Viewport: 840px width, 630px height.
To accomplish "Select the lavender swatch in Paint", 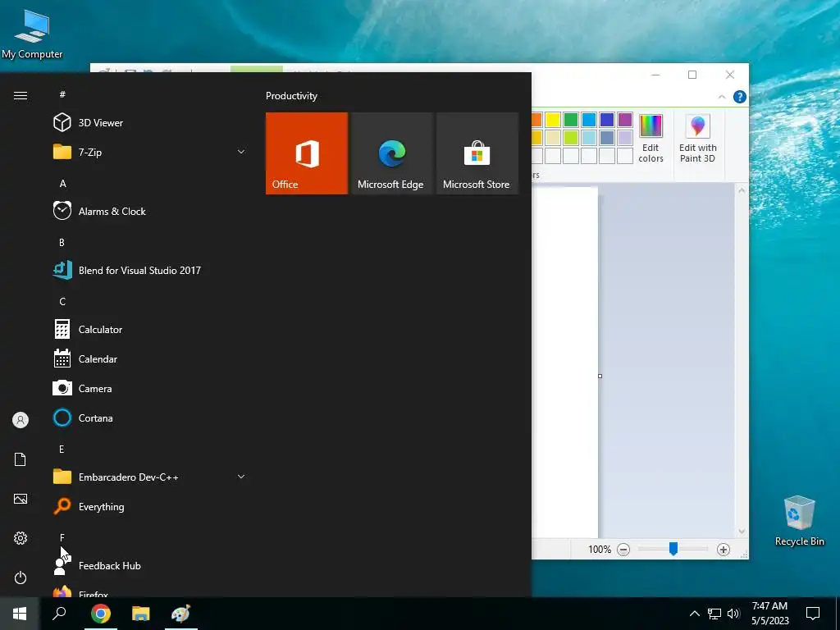I will click(624, 138).
